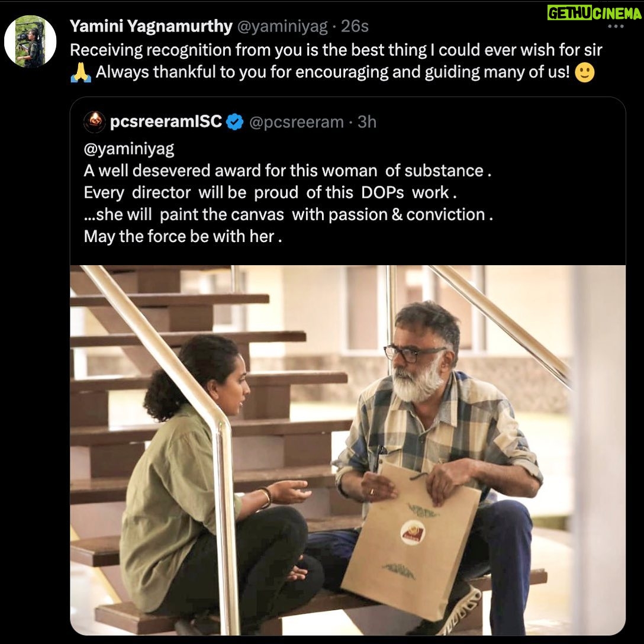Click the @pcsreeram handle

point(297,122)
